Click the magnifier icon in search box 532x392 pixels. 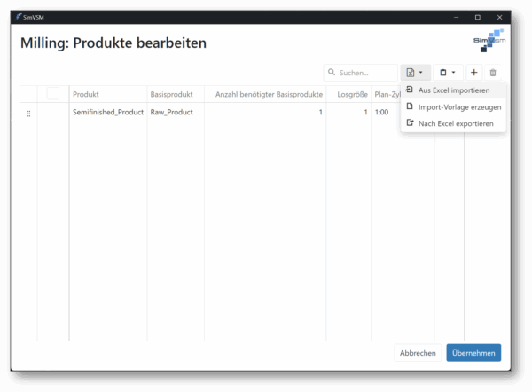click(x=332, y=73)
